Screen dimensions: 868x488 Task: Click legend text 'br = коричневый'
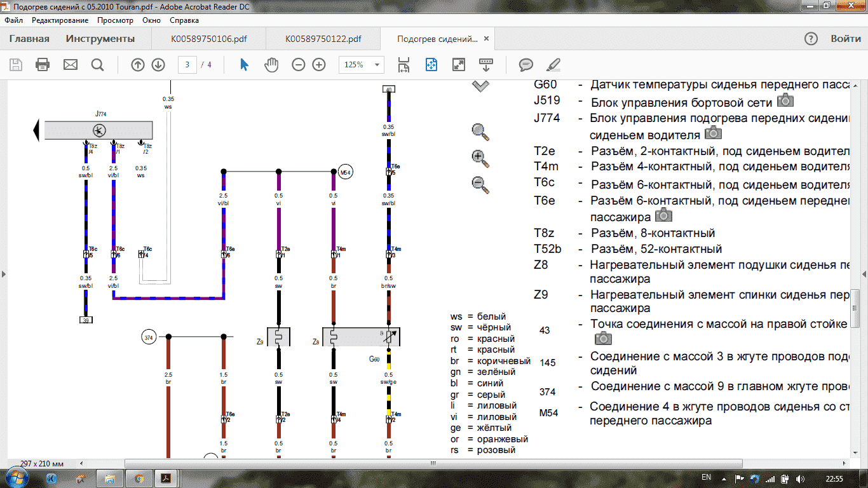coord(490,361)
